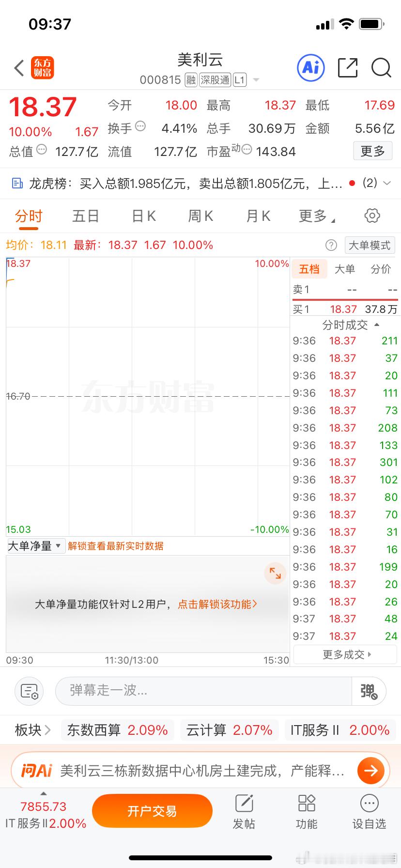
Task: Tap the 09:37 status bar clock
Action: 50,24
